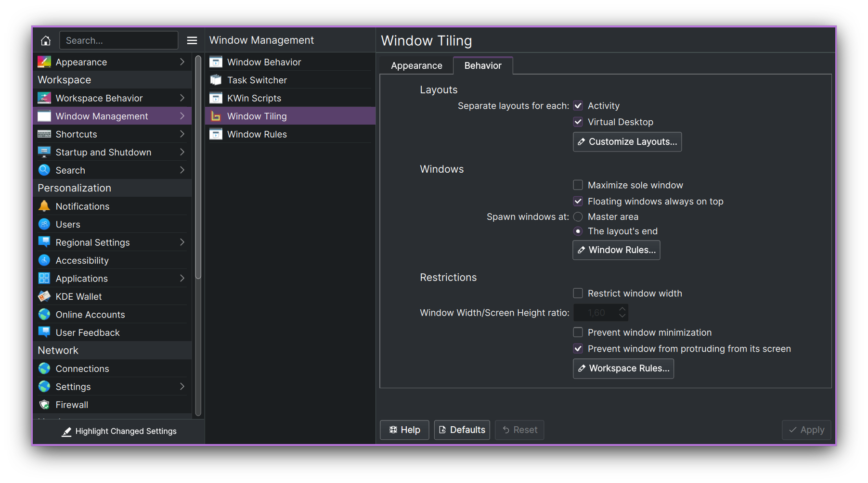The width and height of the screenshot is (868, 483).
Task: Click the Connections globe icon
Action: 44,369
